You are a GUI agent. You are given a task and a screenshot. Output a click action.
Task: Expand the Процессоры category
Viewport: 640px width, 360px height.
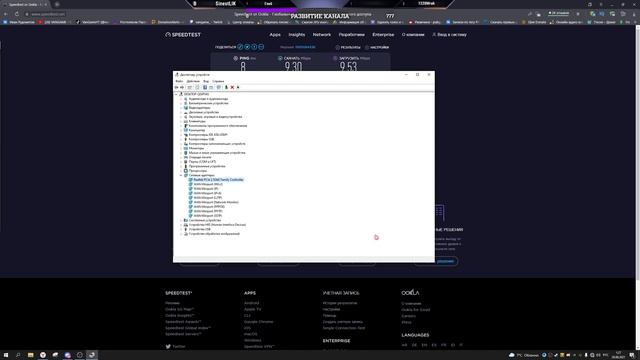181,171
